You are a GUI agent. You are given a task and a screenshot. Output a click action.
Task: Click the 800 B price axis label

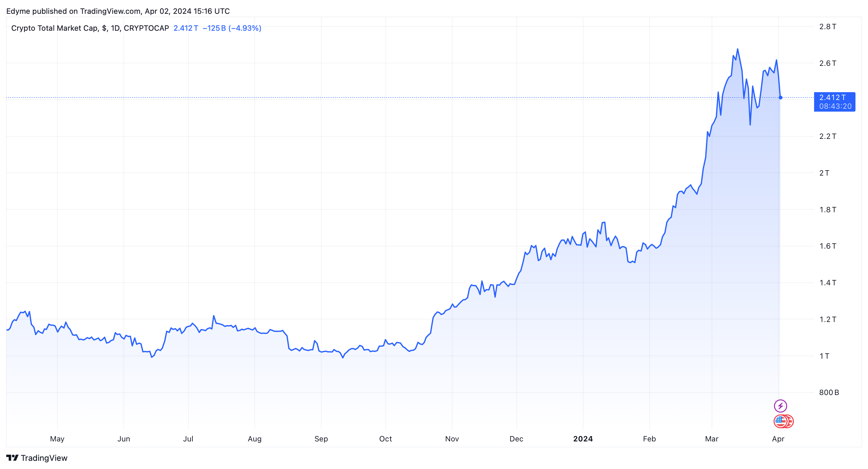point(829,392)
